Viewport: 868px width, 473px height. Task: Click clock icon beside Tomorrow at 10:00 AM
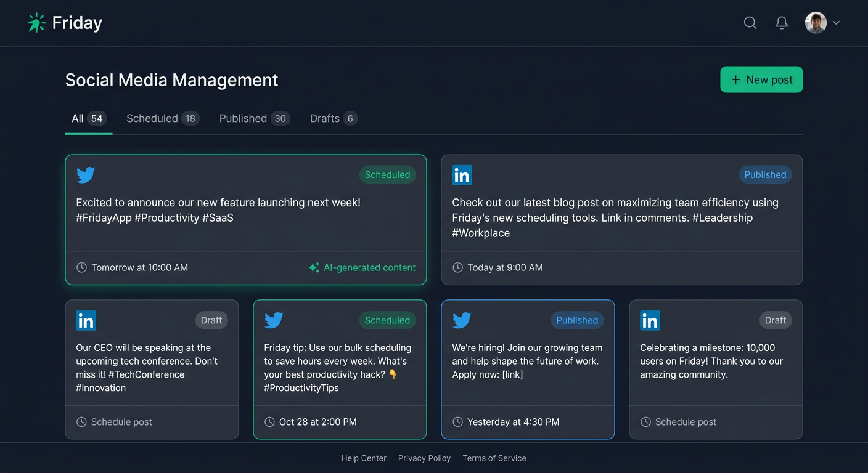point(81,267)
